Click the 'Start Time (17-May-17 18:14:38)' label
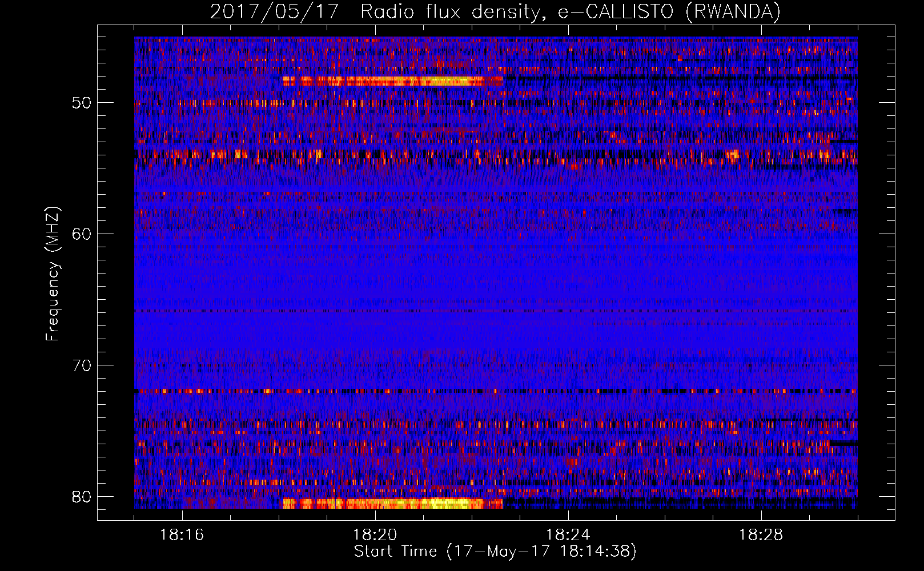Viewport: 924px width, 571px height. pyautogui.click(x=495, y=552)
